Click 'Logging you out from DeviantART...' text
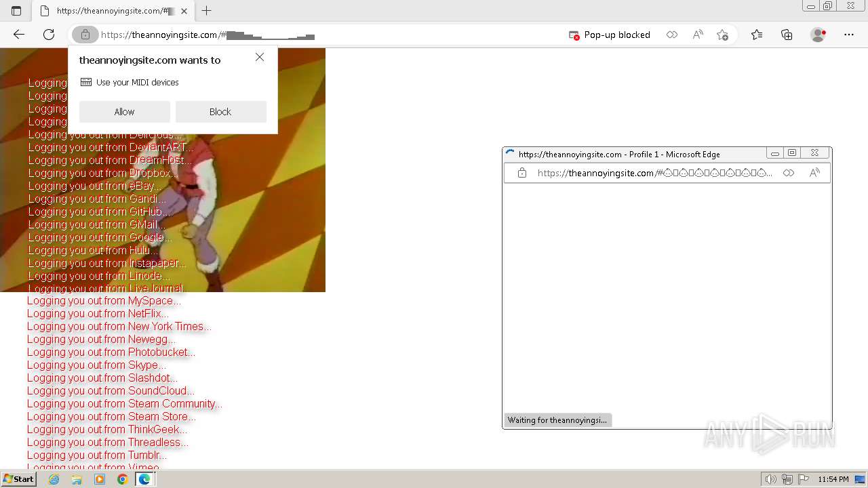868x488 pixels. click(x=111, y=148)
